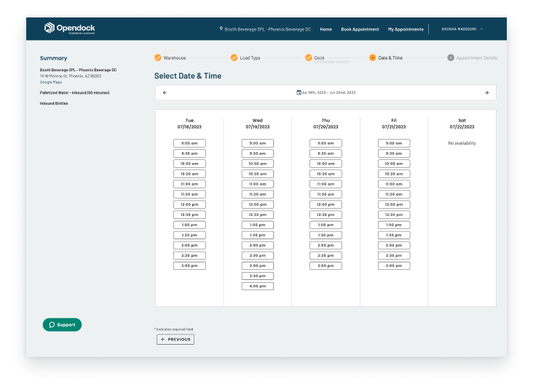Select Friday 12:30 pm slot
The height and width of the screenshot is (392, 533).
tap(394, 215)
